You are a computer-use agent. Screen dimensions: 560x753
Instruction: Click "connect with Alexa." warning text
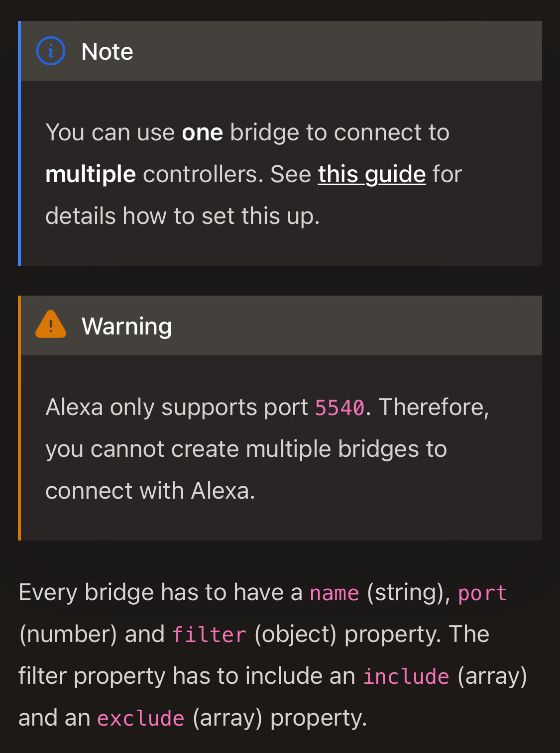click(x=150, y=491)
